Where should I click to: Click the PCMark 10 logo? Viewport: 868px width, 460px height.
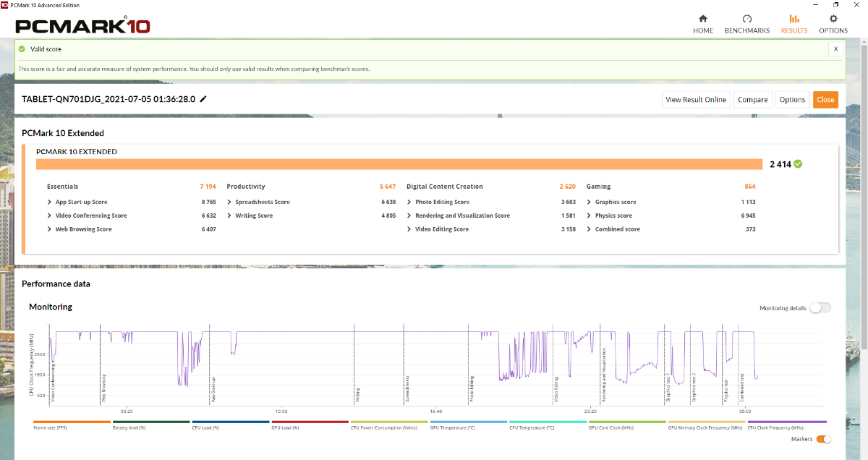pyautogui.click(x=83, y=26)
